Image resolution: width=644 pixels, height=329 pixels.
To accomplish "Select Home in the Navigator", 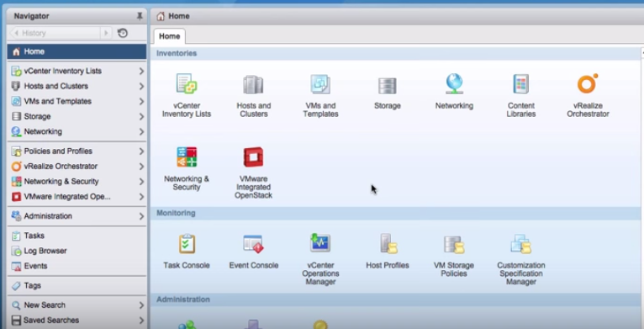I will click(x=77, y=51).
